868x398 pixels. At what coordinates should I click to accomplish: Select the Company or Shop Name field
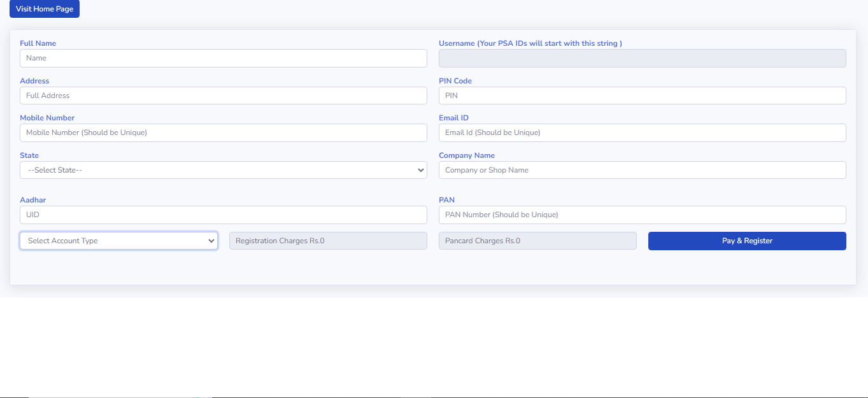[642, 170]
